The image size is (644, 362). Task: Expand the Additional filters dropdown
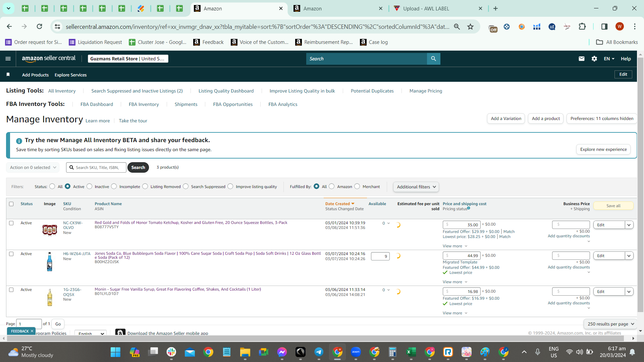tap(416, 187)
